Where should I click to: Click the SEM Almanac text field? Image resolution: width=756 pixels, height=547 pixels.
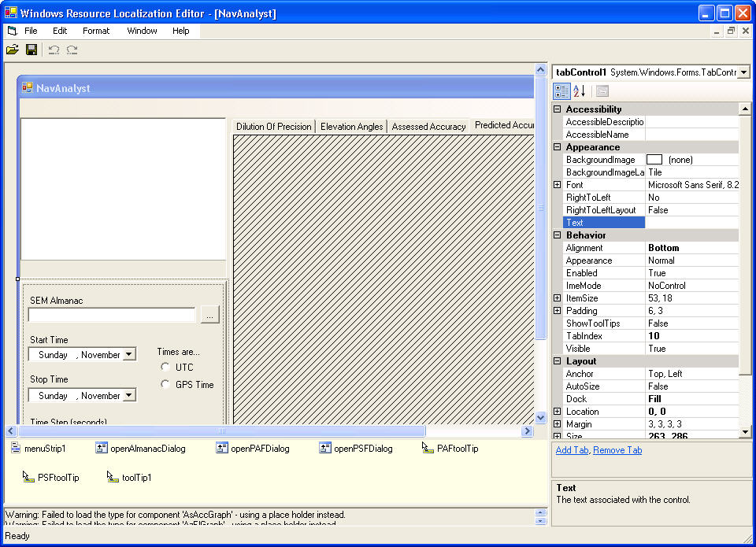(112, 315)
